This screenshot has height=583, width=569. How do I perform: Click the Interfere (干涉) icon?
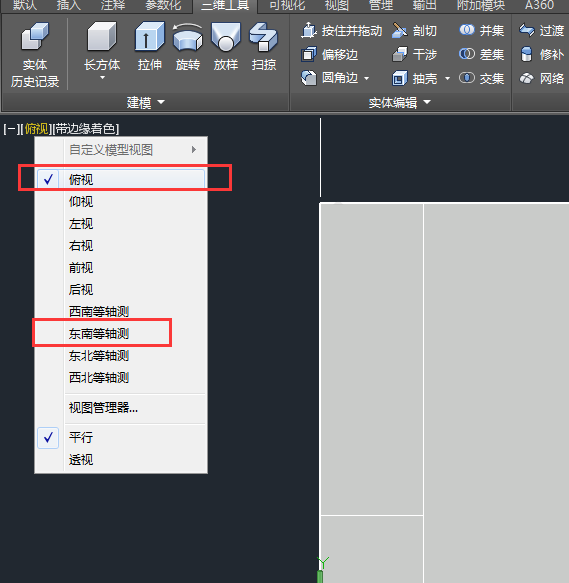point(400,54)
